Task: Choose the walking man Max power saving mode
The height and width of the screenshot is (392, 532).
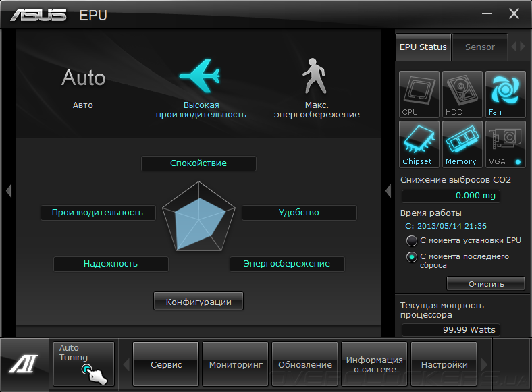Action: point(317,89)
